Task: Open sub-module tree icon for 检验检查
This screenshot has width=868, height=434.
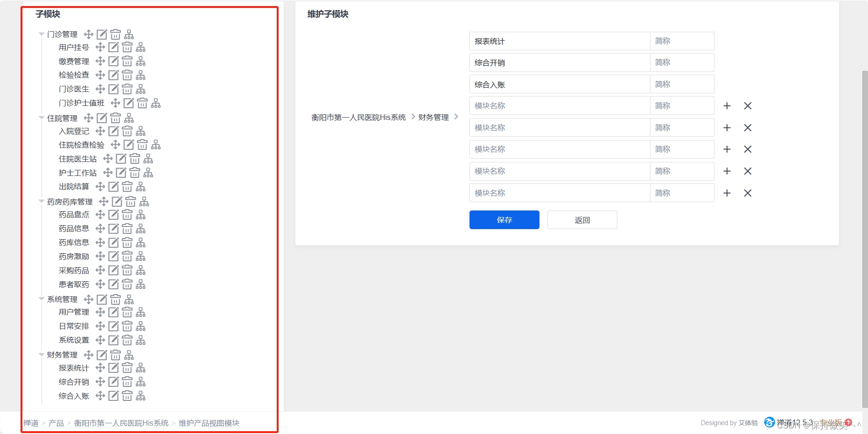Action: point(140,75)
